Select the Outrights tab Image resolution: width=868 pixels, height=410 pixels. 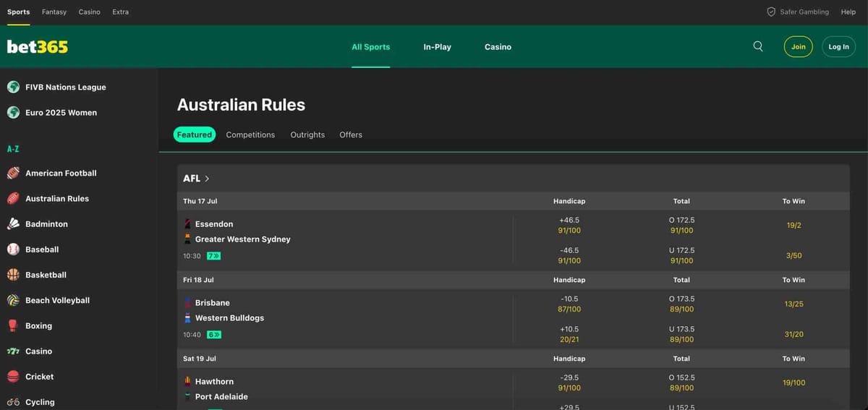point(307,134)
